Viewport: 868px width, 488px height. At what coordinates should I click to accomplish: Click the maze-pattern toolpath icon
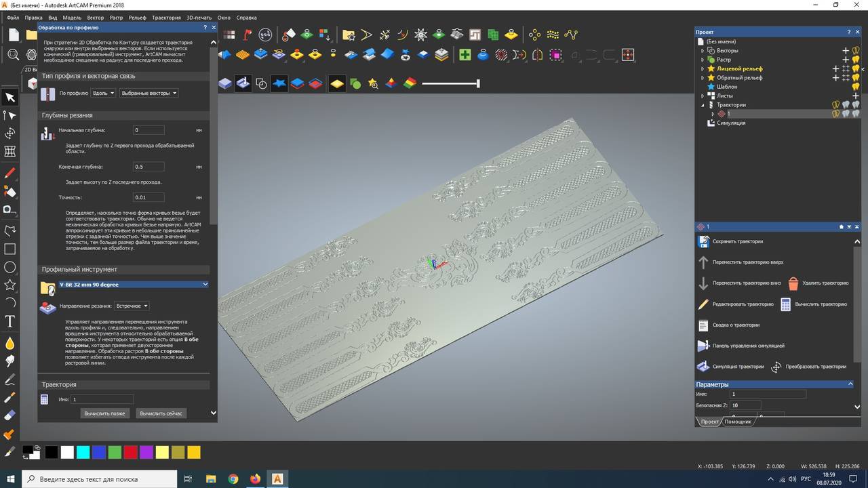pos(475,35)
